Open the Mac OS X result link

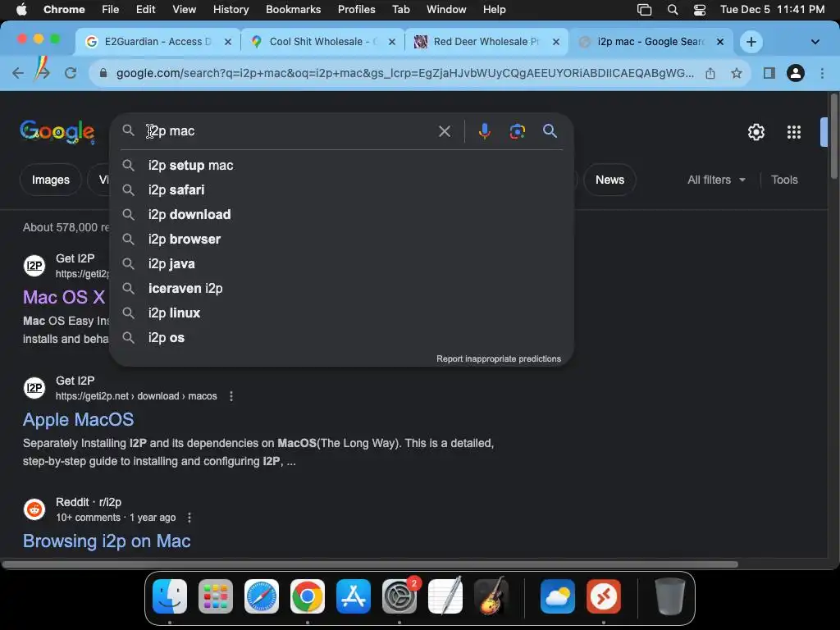64,297
